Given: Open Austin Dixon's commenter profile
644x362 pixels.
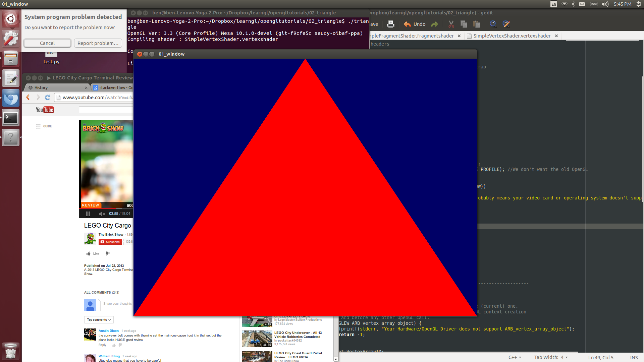Looking at the screenshot, I should [x=108, y=331].
